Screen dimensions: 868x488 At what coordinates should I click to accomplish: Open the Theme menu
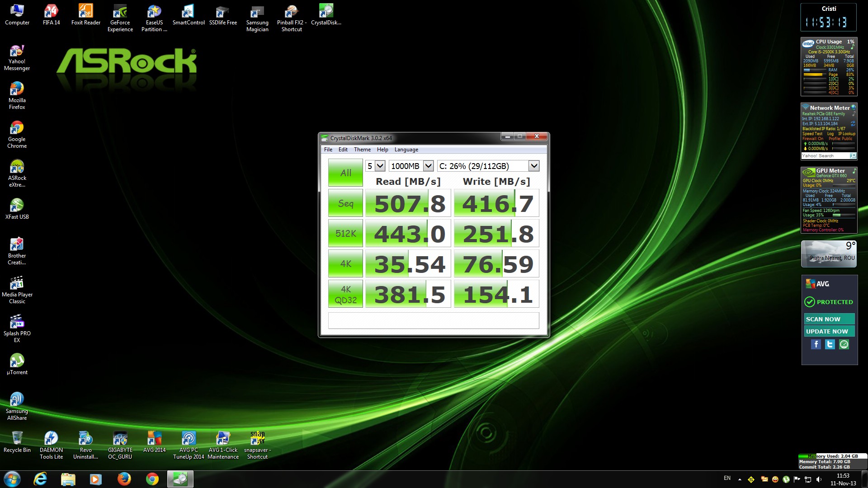362,150
